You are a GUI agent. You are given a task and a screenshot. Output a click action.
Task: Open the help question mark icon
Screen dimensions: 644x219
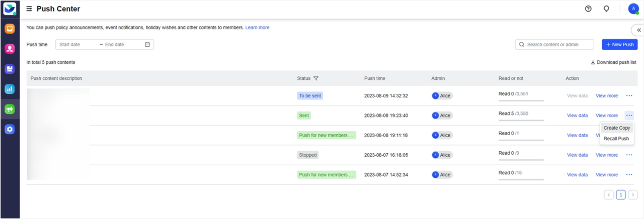tap(588, 9)
